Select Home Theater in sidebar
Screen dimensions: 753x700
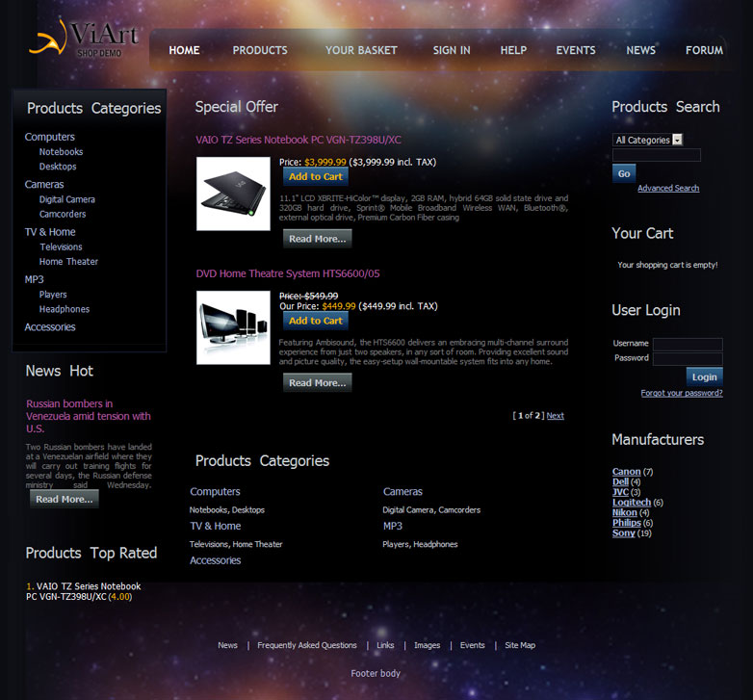click(68, 262)
